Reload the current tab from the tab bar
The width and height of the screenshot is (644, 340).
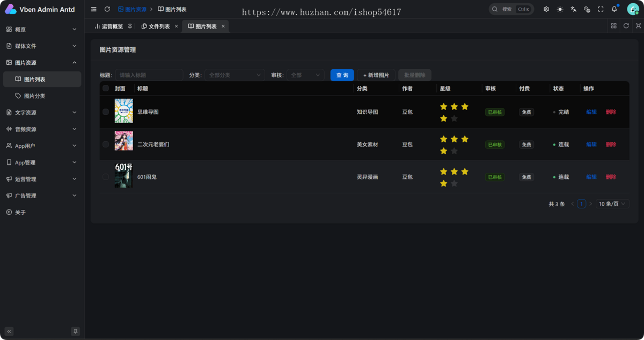tap(626, 26)
